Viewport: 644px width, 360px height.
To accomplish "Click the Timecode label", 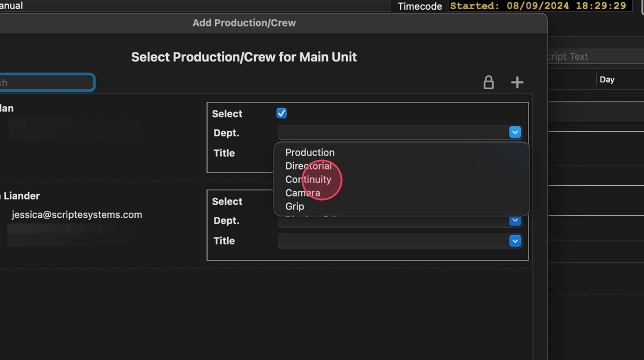I will point(420,6).
